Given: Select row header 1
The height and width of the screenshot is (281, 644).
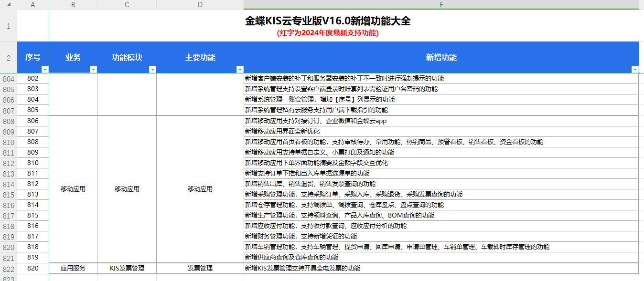Looking at the screenshot, I should click(x=8, y=26).
